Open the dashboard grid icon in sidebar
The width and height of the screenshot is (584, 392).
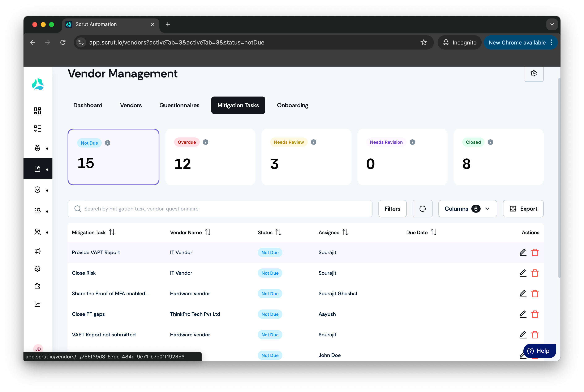(38, 111)
